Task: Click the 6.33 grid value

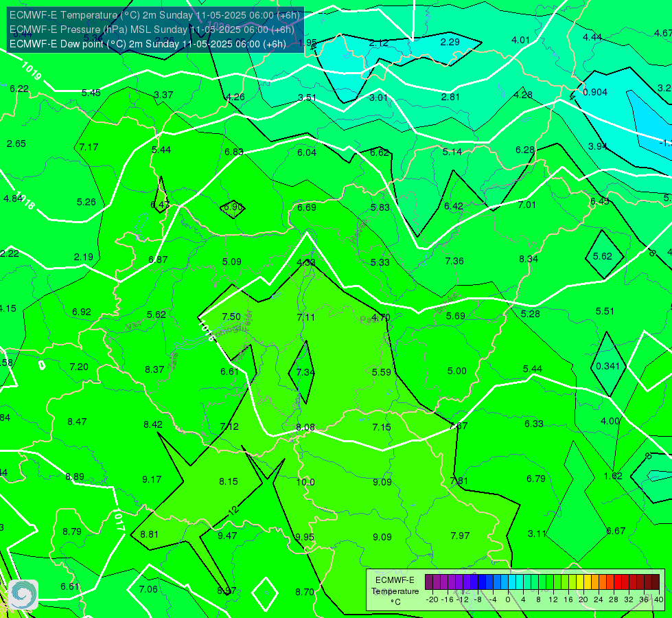Action: (x=534, y=424)
